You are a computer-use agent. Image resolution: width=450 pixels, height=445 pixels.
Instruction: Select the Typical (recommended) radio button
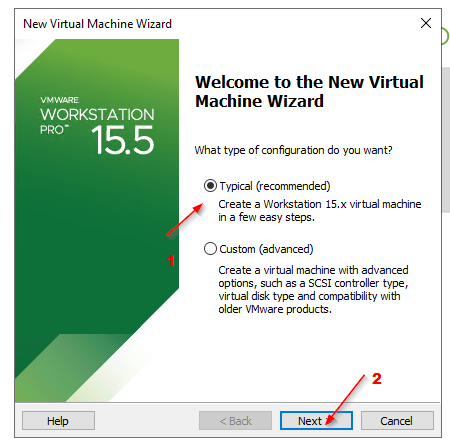click(x=210, y=186)
